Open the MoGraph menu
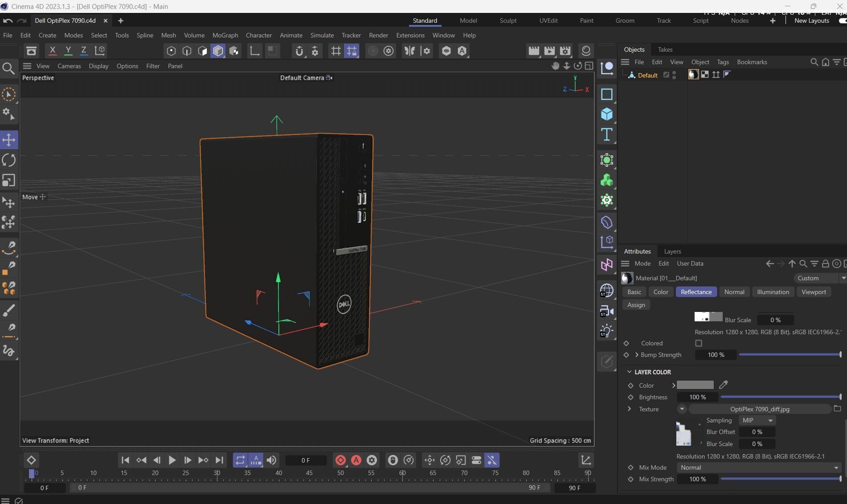This screenshot has height=504, width=847. (x=225, y=35)
